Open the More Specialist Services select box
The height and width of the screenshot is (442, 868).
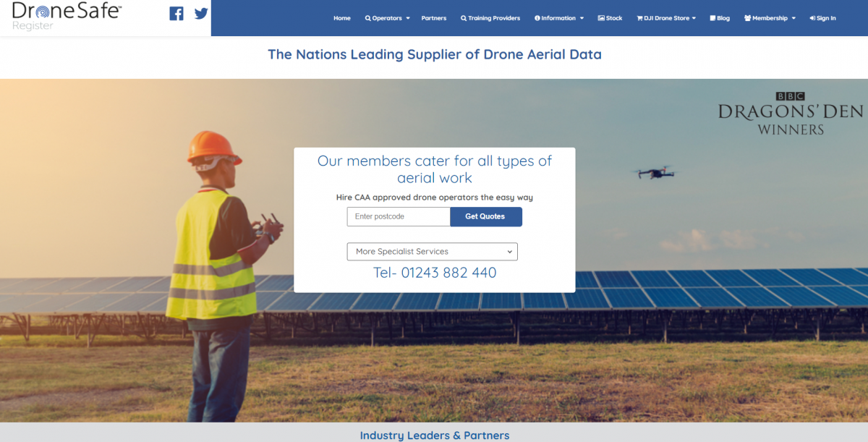click(x=433, y=252)
